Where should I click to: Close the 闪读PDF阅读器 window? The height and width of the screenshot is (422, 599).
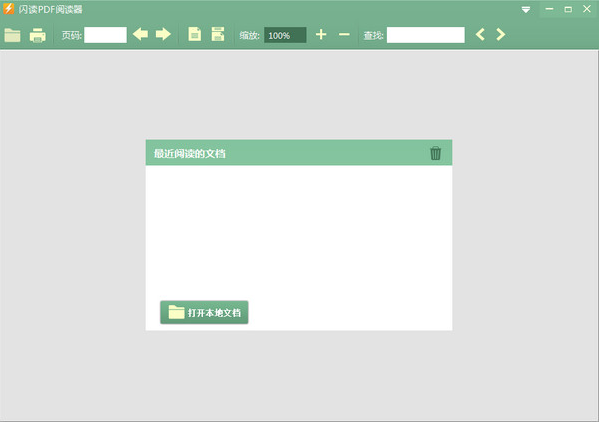587,9
